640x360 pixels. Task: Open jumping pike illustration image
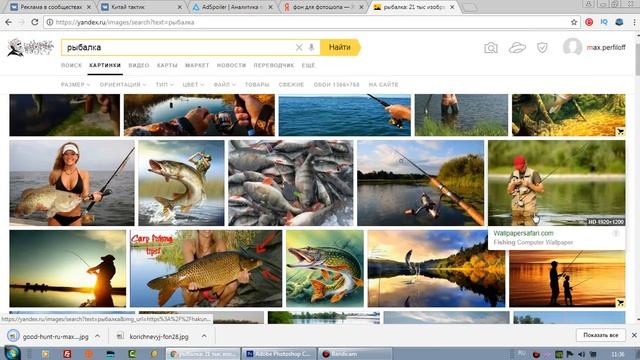(x=181, y=183)
